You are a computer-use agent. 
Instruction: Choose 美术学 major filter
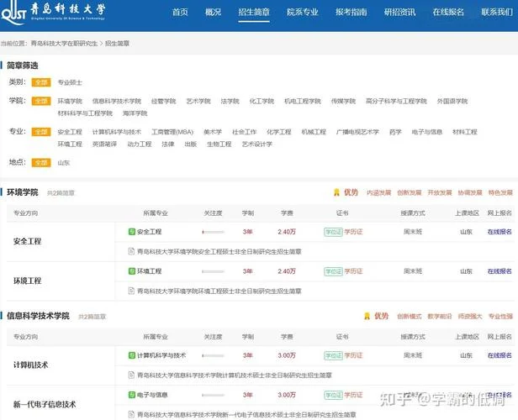coord(213,132)
